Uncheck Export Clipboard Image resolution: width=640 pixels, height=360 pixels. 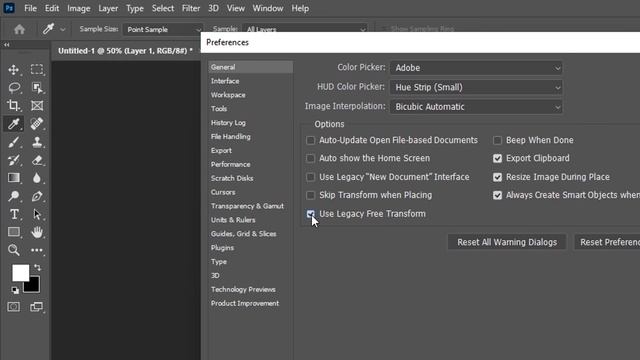[x=497, y=158]
